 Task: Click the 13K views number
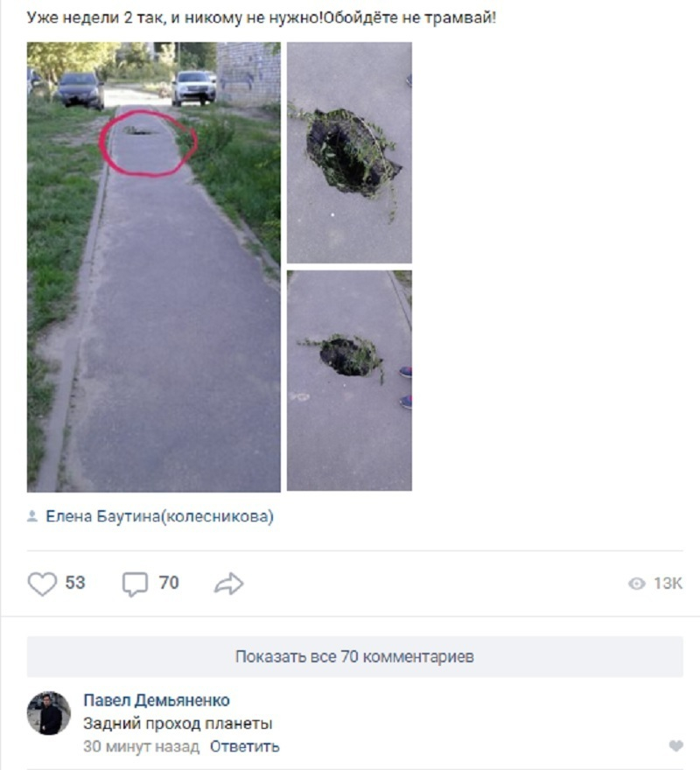(668, 584)
